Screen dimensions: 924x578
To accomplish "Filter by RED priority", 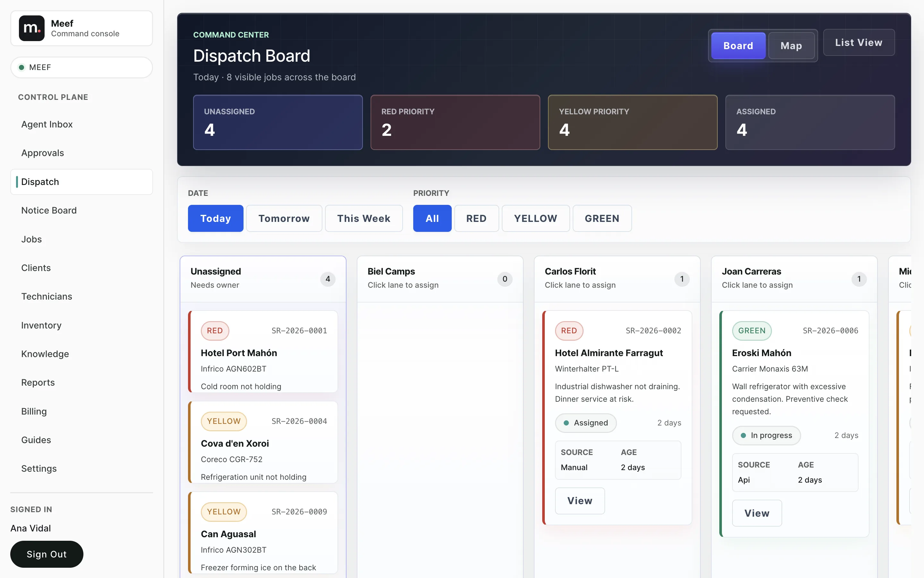I will tap(476, 218).
